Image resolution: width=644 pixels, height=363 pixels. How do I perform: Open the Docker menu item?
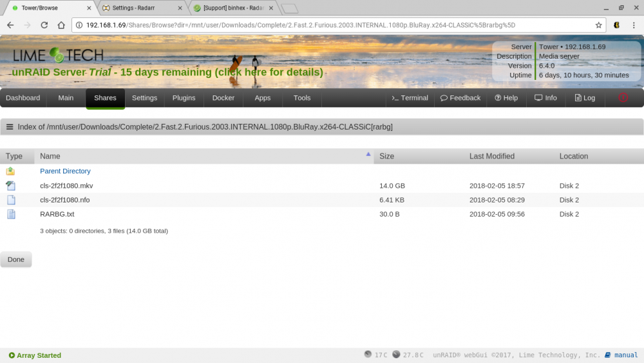click(223, 98)
